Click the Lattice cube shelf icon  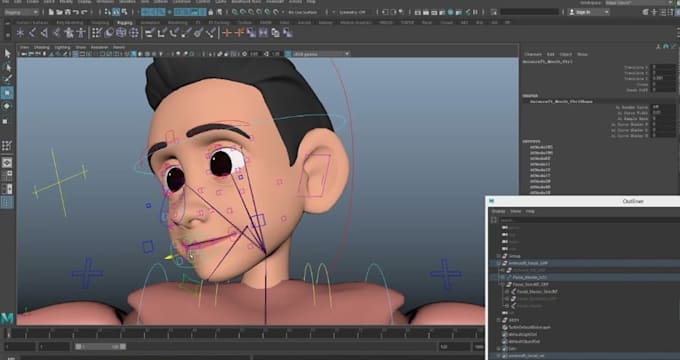(121, 33)
